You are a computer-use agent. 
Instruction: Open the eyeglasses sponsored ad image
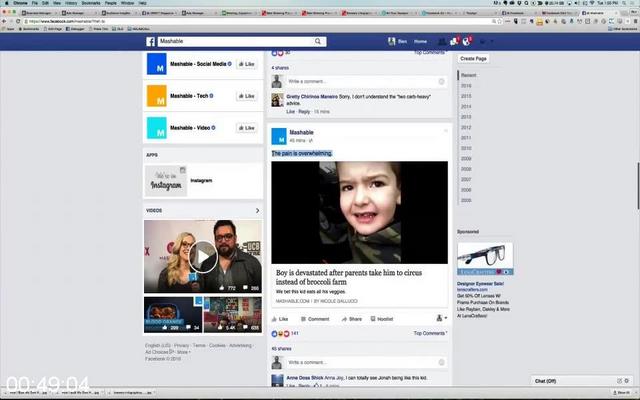tap(485, 259)
